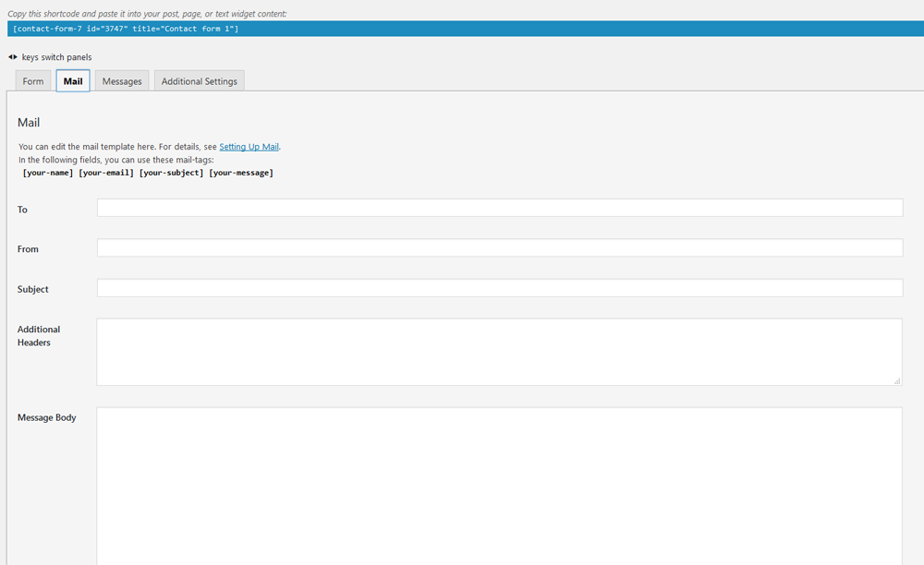Viewport: 924px width, 565px height.
Task: Focus the To input field
Action: coord(499,208)
